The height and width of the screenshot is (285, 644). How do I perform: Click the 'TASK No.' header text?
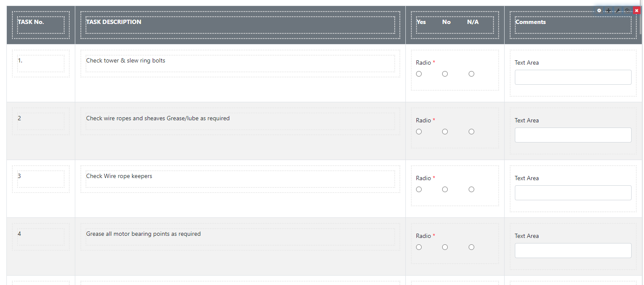click(x=31, y=22)
